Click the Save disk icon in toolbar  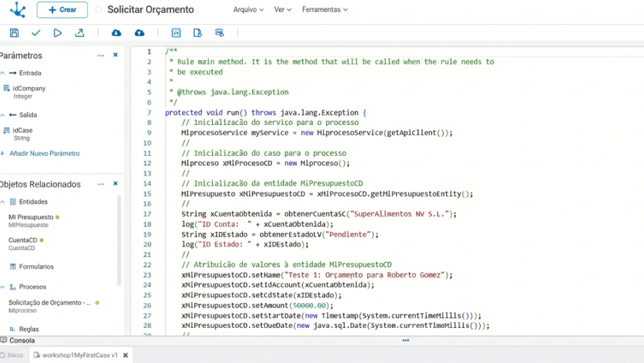(14, 33)
